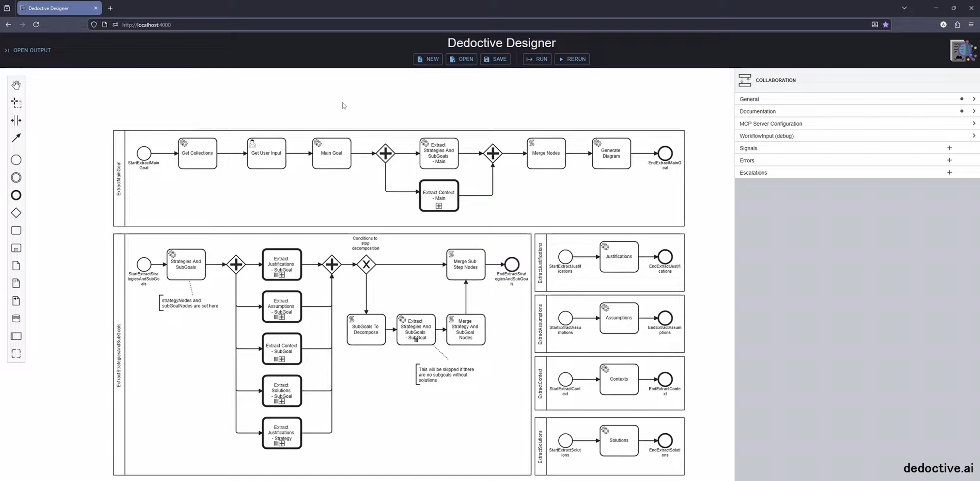Pick the collapsed subprocess shape from palette
This screenshot has width=980, height=481.
coord(16,248)
